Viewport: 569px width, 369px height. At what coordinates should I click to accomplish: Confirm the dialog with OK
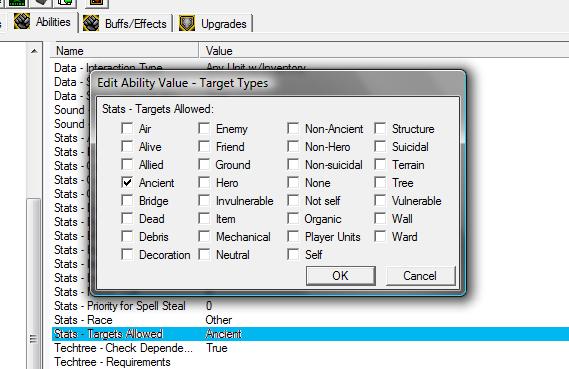click(x=340, y=276)
